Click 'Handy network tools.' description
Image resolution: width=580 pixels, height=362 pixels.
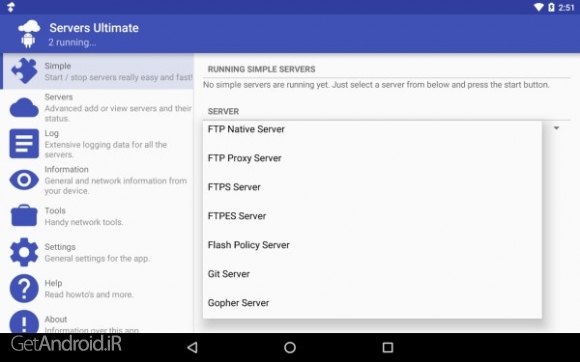point(84,222)
